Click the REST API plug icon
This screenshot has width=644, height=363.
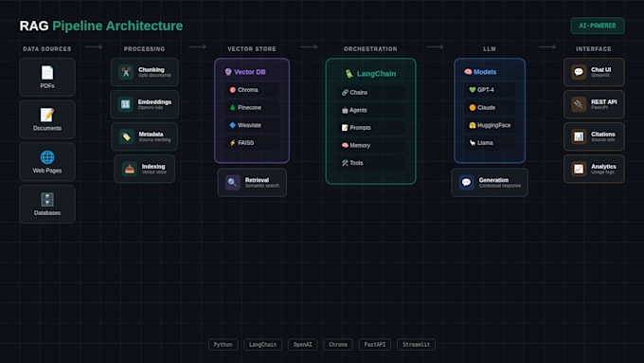[x=579, y=104]
